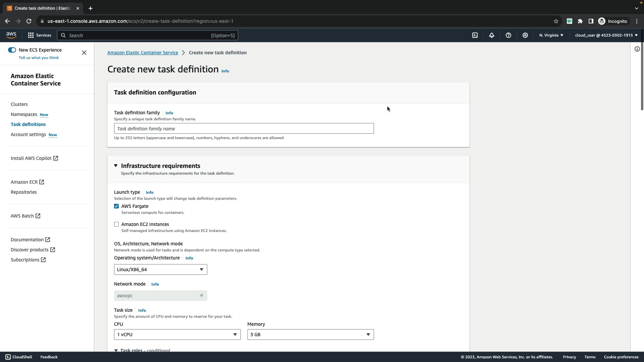
Task: Enable the Amazon EC2 instances checkbox
Action: point(116,224)
